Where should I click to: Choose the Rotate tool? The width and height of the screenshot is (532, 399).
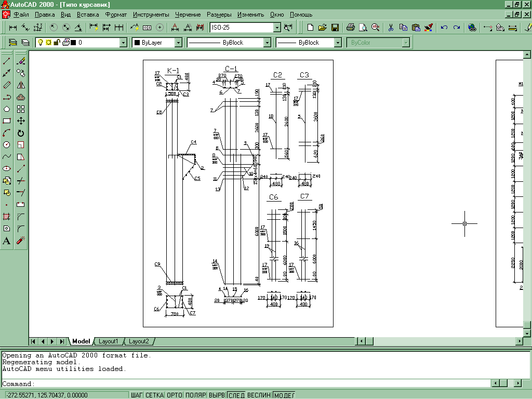pos(21,133)
